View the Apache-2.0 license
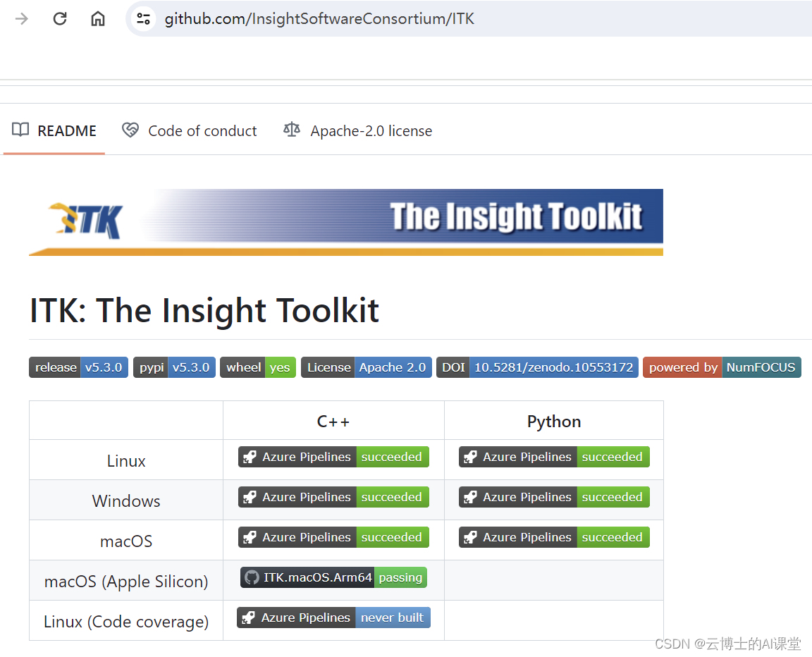This screenshot has height=657, width=812. [x=371, y=130]
